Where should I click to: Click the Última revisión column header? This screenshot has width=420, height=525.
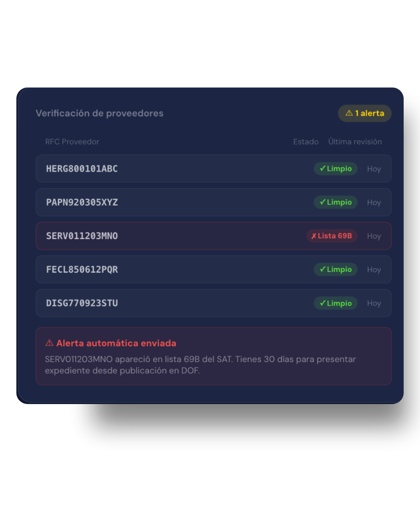355,142
